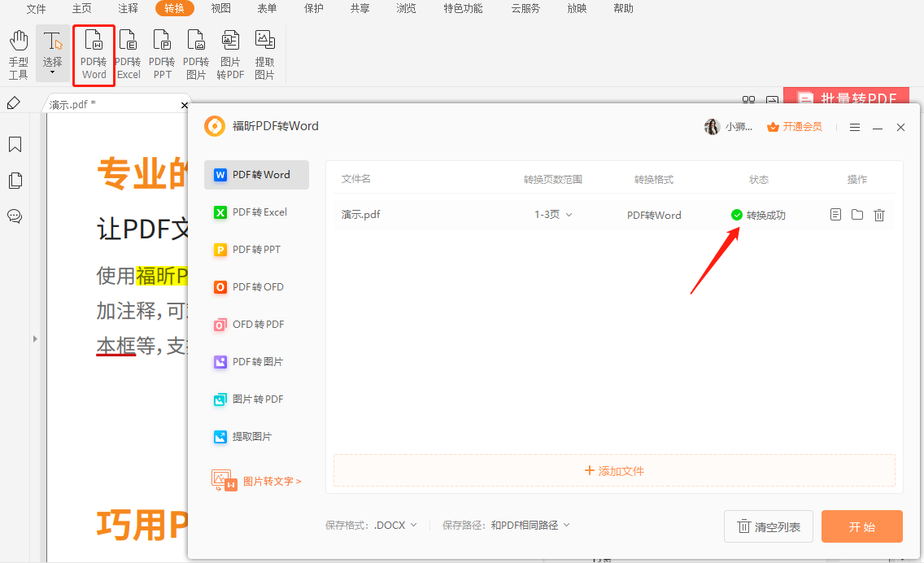Select PDF转PPT in the converter sidebar
Image resolution: width=924 pixels, height=563 pixels.
pos(256,250)
